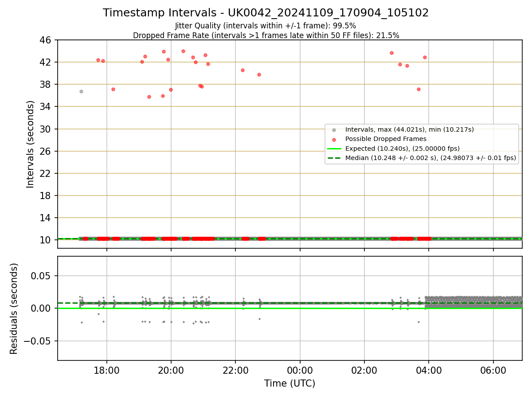Viewport: 532px width, 399px height.
Task: Select the "Jitter Quality" 99.5% subtitle line
Action: (266, 26)
